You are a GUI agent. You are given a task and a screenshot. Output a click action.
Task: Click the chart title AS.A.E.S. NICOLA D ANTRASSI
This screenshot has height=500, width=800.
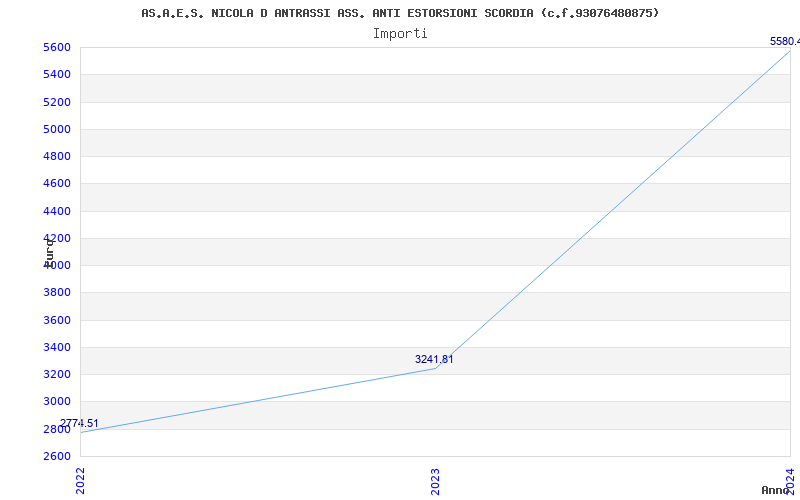point(400,13)
